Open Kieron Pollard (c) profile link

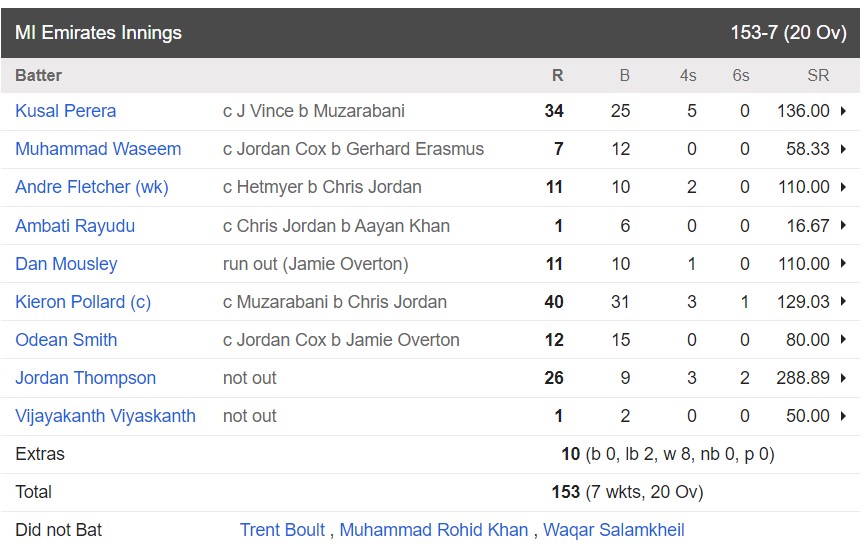point(83,302)
